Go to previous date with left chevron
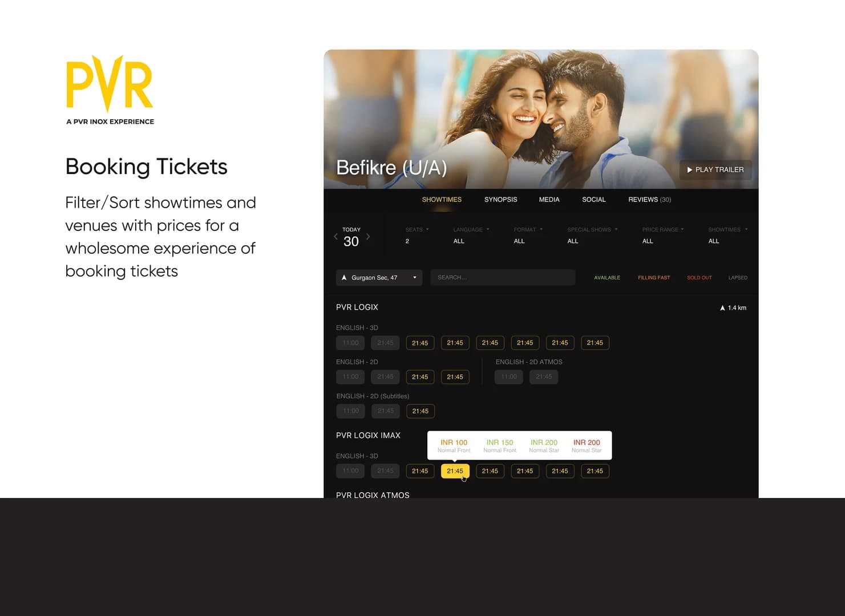Screen dimensions: 845x616 point(335,236)
